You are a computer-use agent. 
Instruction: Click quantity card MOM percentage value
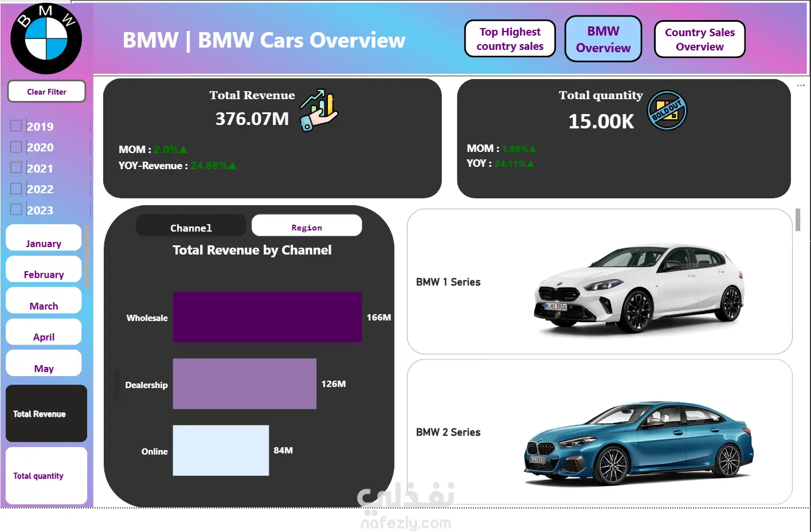coord(519,148)
